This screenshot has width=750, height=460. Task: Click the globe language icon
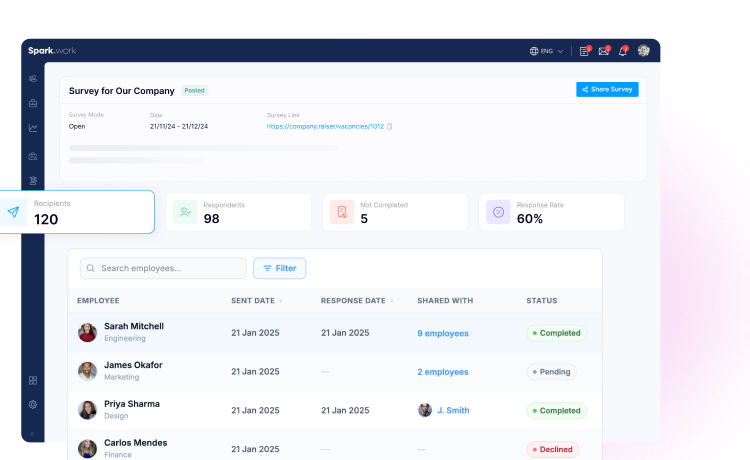(534, 51)
